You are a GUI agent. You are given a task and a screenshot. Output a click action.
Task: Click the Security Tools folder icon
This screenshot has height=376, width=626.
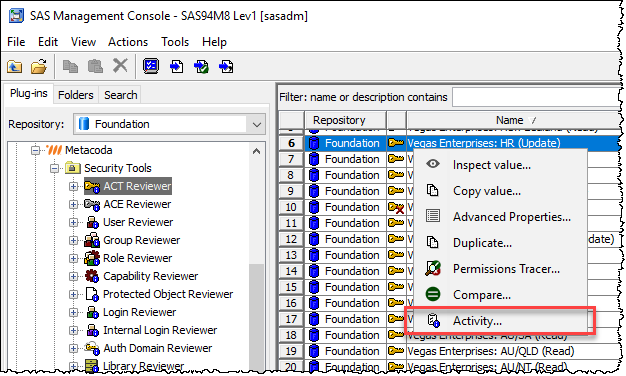click(72, 168)
